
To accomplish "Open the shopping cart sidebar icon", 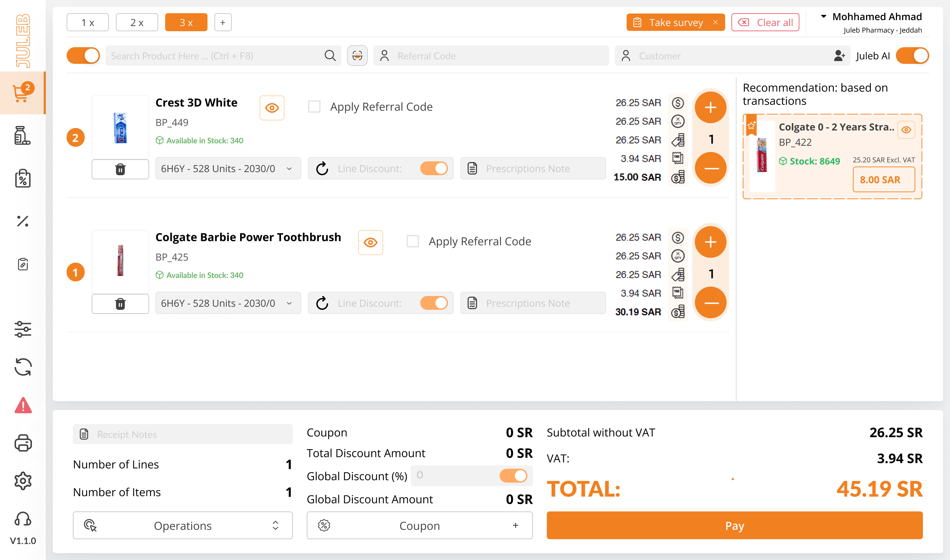I will coord(23,93).
